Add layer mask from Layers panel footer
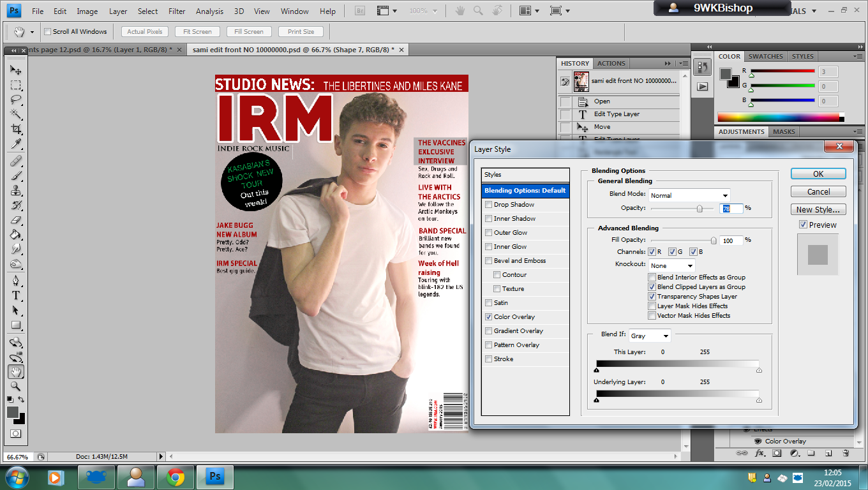The image size is (868, 490). pos(777,453)
